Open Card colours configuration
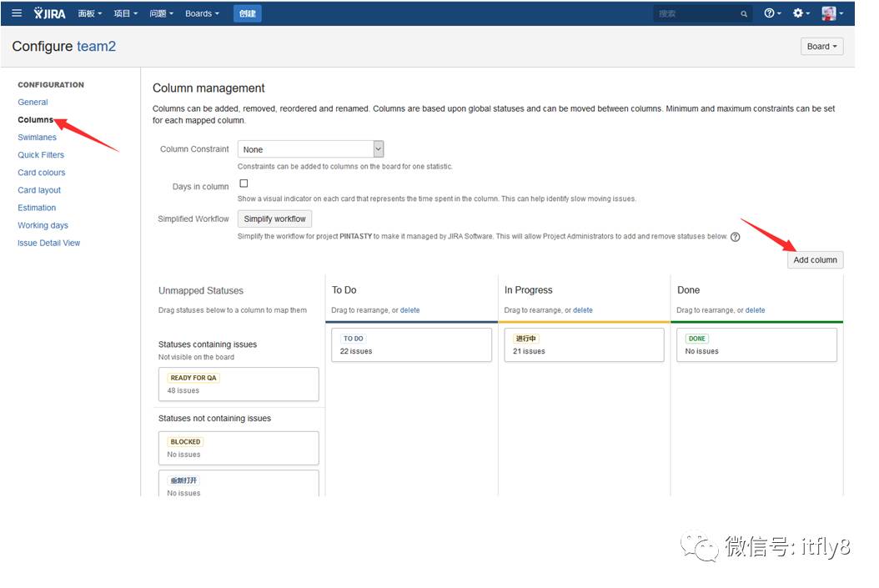Screen dimensions: 879x588 point(42,173)
